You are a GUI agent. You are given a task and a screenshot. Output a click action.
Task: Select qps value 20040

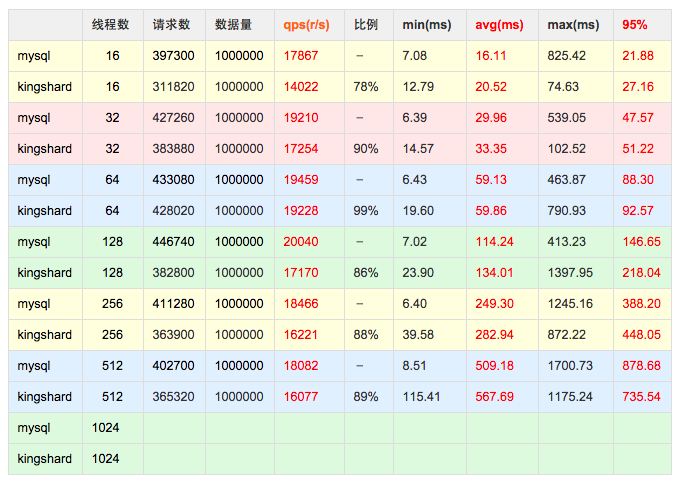(x=301, y=241)
